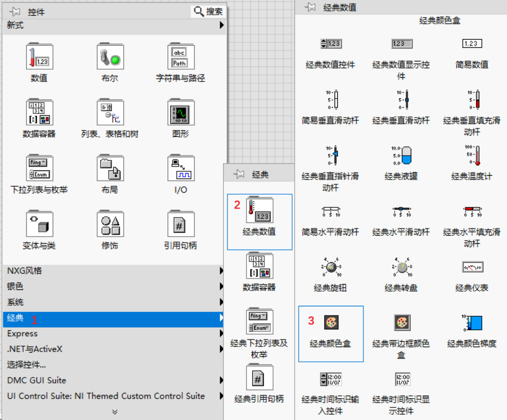Select the 经典时间标识显示控件
The width and height of the screenshot is (507, 420).
coord(402,379)
